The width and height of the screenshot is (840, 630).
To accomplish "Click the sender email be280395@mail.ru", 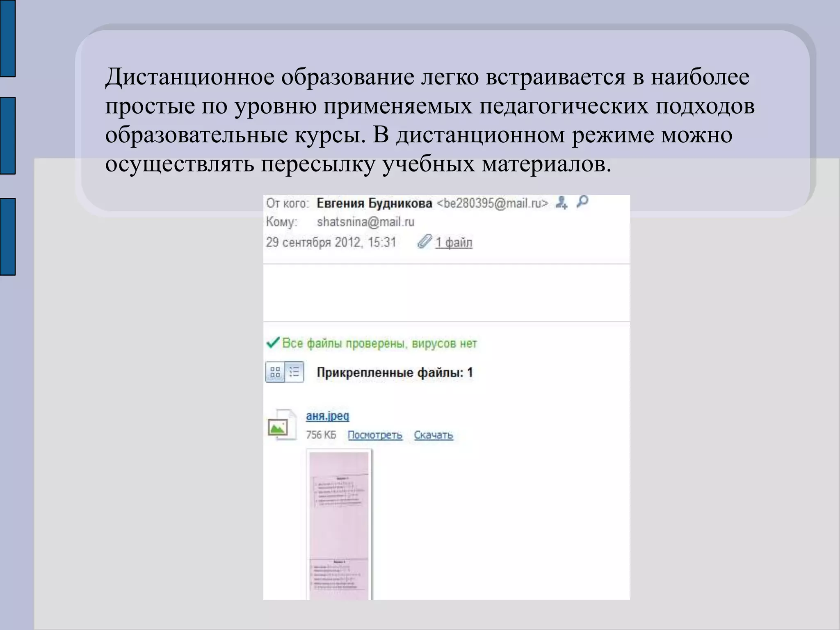I will point(492,203).
